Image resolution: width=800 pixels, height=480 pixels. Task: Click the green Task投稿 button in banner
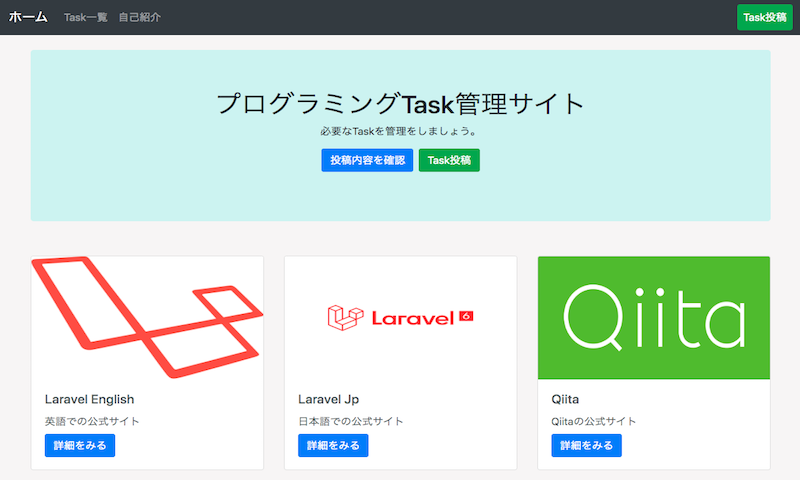click(449, 160)
